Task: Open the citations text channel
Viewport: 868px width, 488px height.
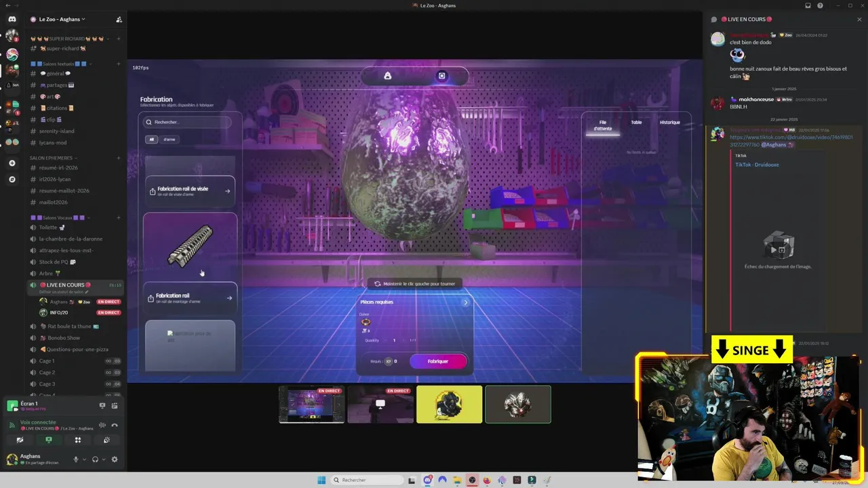Action: 75,108
